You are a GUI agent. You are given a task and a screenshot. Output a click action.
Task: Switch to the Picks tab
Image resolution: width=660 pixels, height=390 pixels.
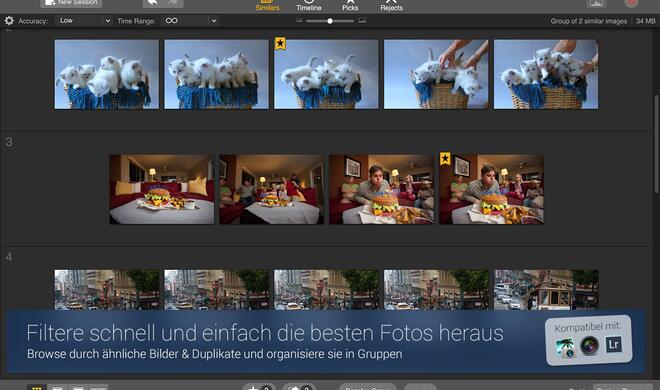(x=350, y=5)
